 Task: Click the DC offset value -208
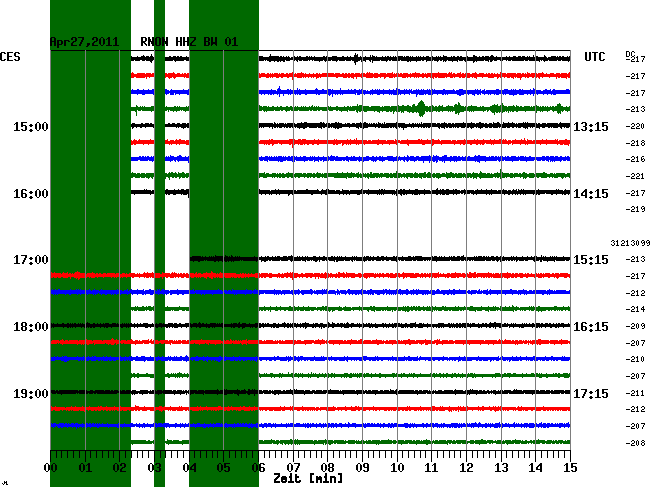tap(635, 443)
